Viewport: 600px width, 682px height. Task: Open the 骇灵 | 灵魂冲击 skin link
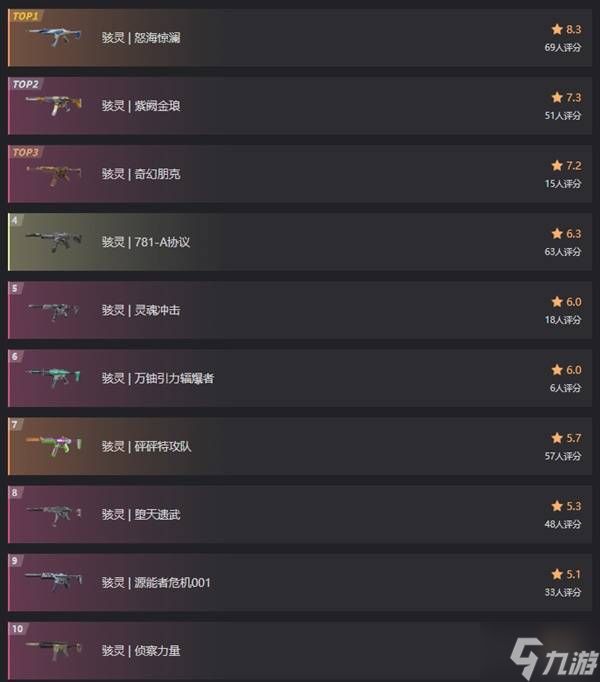(x=141, y=310)
